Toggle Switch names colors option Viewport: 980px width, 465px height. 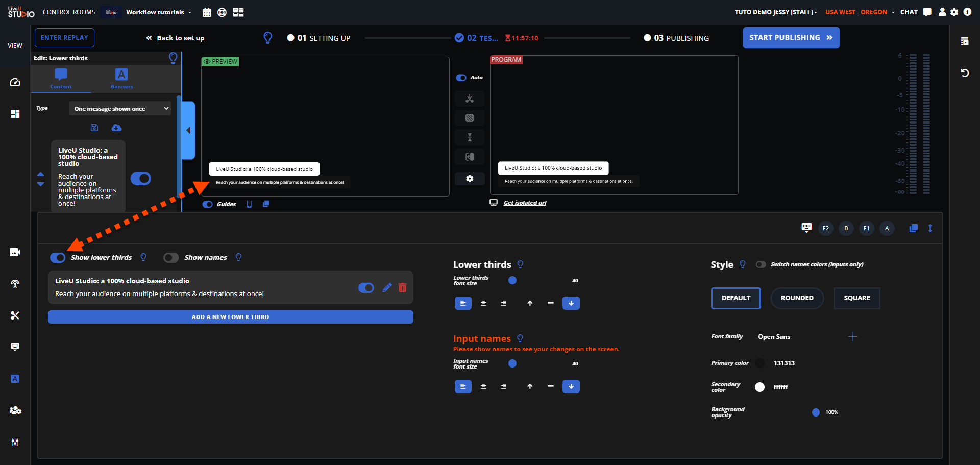761,264
